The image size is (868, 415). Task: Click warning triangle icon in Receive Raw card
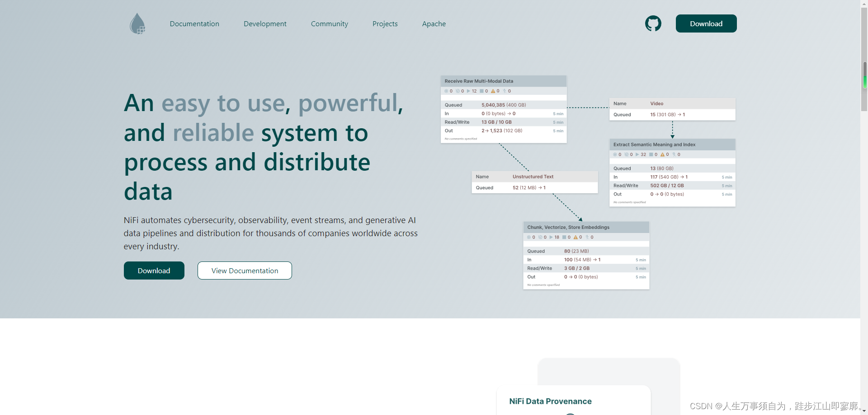click(493, 91)
